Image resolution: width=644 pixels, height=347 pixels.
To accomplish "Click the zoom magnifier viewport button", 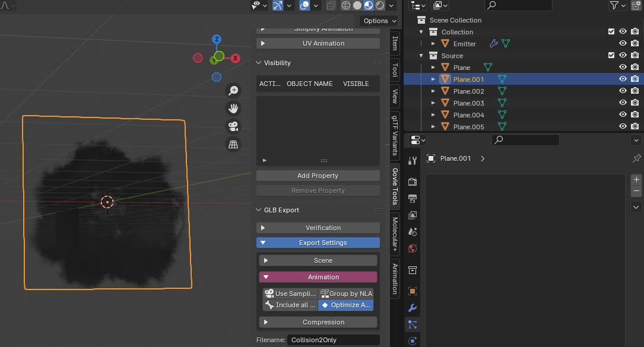I will tap(233, 90).
